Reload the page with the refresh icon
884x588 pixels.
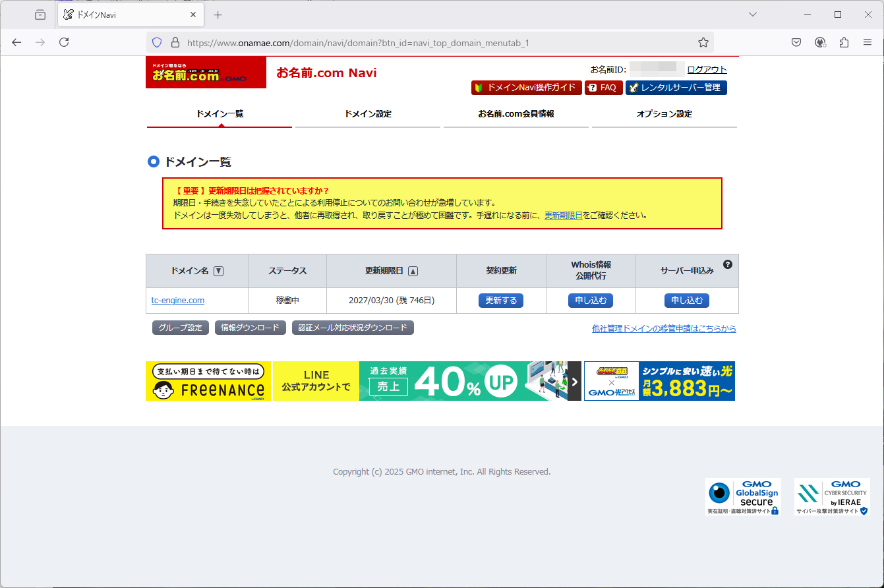(x=64, y=43)
